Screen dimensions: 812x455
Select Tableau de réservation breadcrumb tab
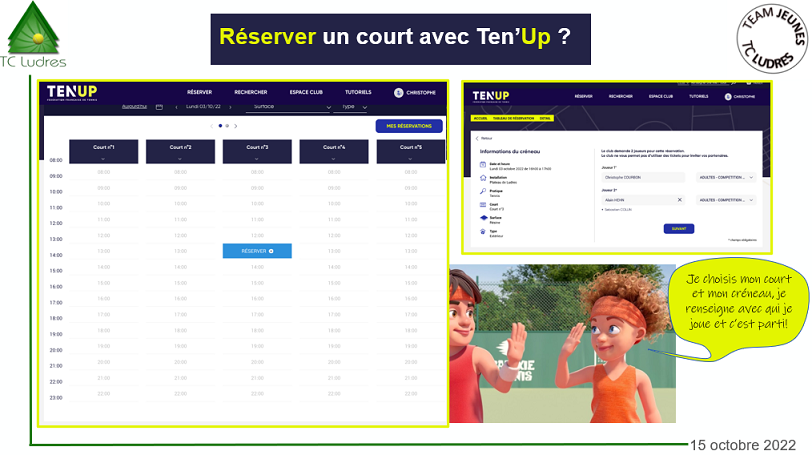tap(513, 118)
